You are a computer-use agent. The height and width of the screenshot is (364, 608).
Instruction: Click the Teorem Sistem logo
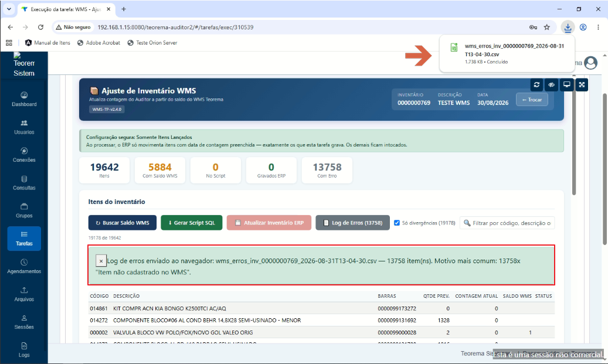pos(24,64)
